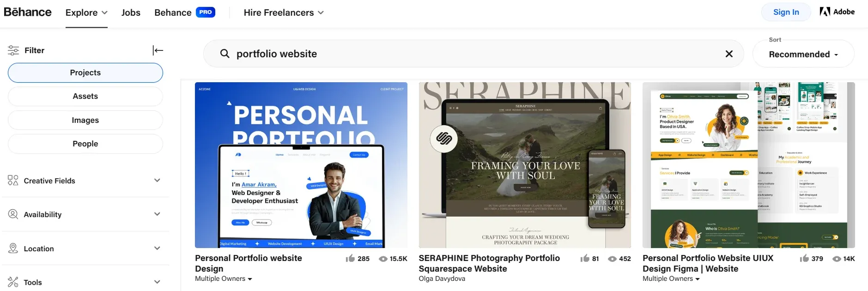Screen dimensions: 868x291
Task: Expand Multiple Owners under Personal Portfolio website Design
Action: pos(224,279)
